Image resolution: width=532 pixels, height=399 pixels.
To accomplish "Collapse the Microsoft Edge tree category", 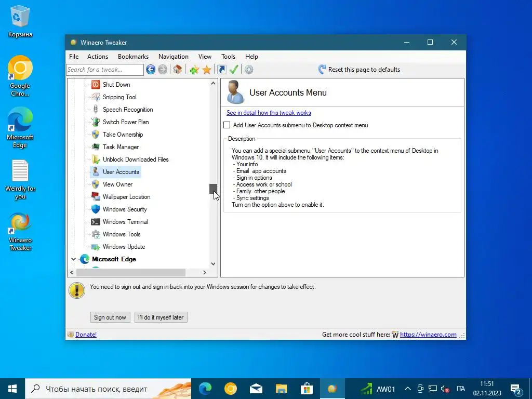I will click(73, 259).
